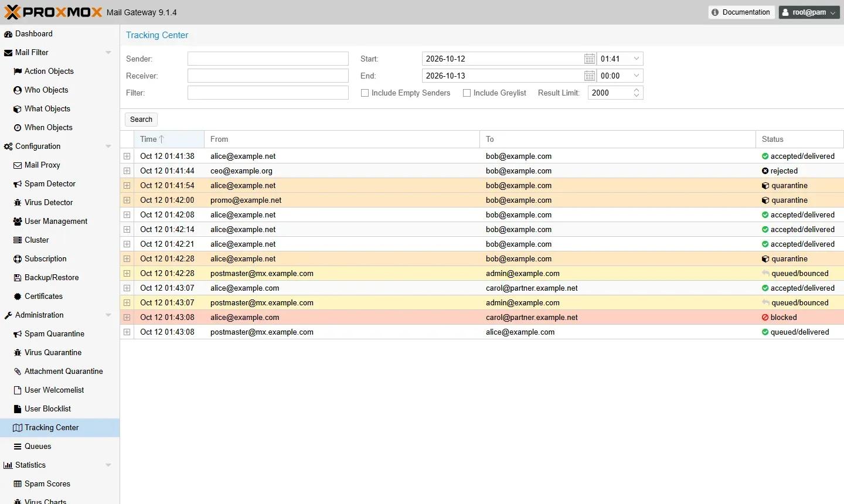The height and width of the screenshot is (504, 844).
Task: Click the Proxmox logo in header
Action: click(x=53, y=12)
